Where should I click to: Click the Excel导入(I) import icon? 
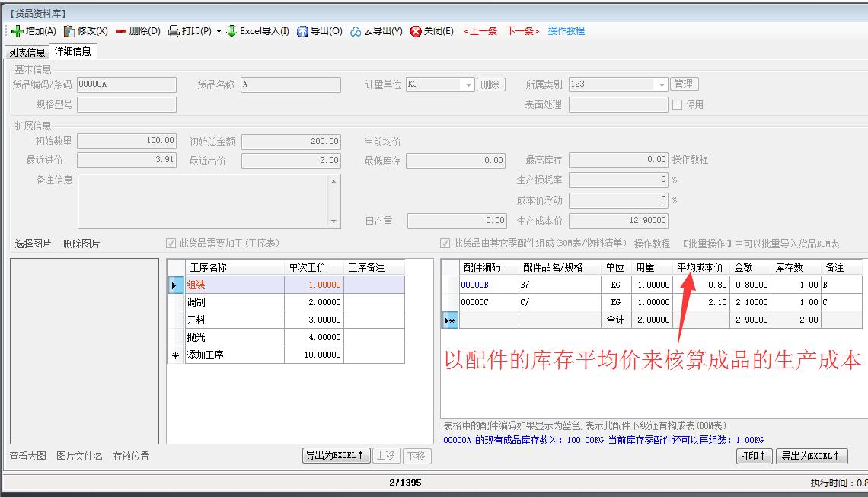(231, 31)
